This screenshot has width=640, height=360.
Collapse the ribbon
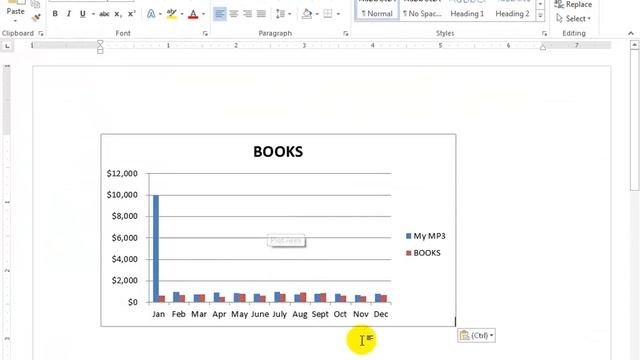631,33
